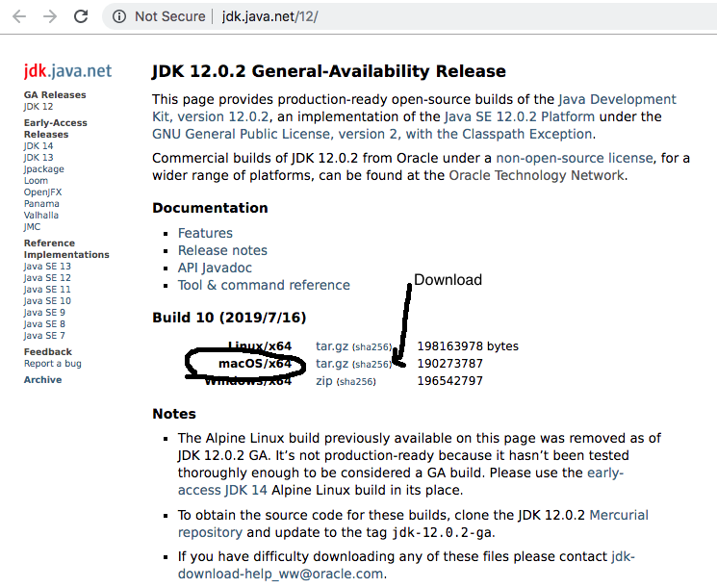Click the JDK 12.0.2 General-Availability Release heading
Image resolution: width=717 pixels, height=588 pixels.
point(329,71)
